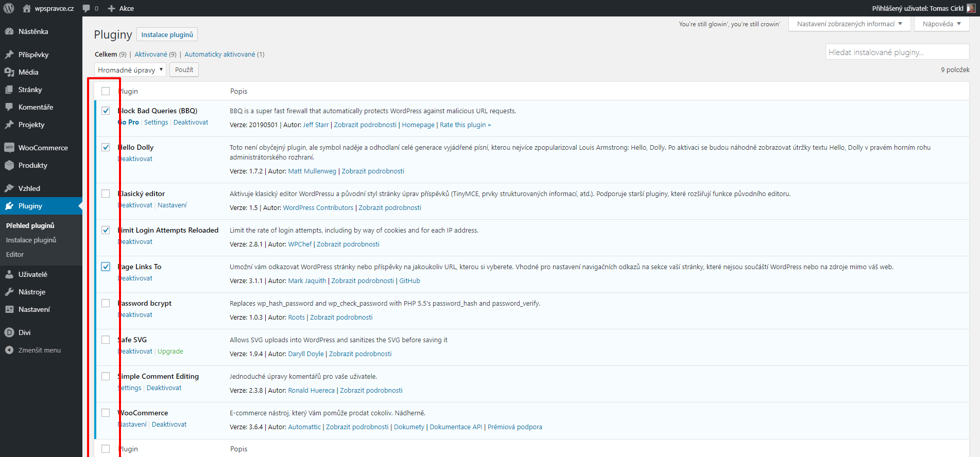Open Příspěvky pin icon
Screen dimensions: 980x457
[x=9, y=55]
